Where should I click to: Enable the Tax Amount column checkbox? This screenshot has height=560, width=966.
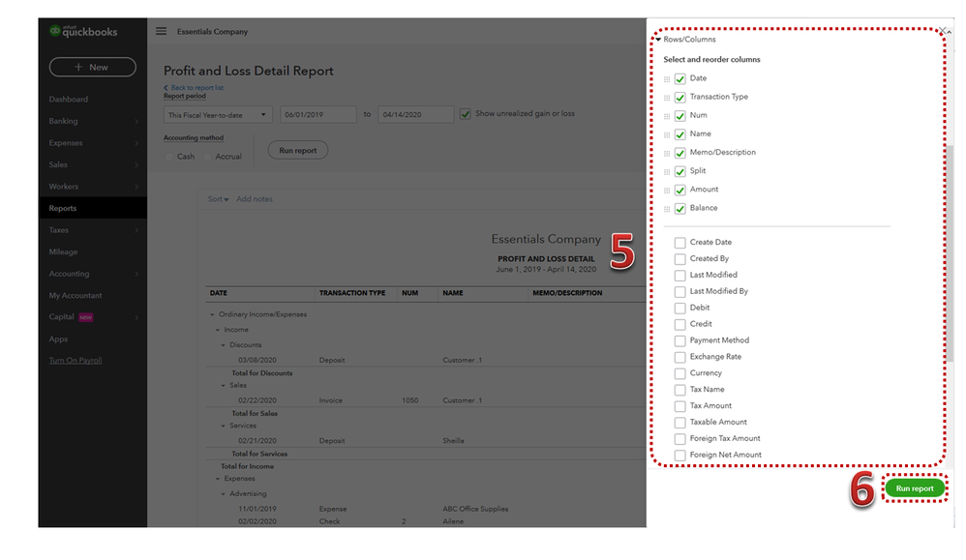click(x=680, y=406)
